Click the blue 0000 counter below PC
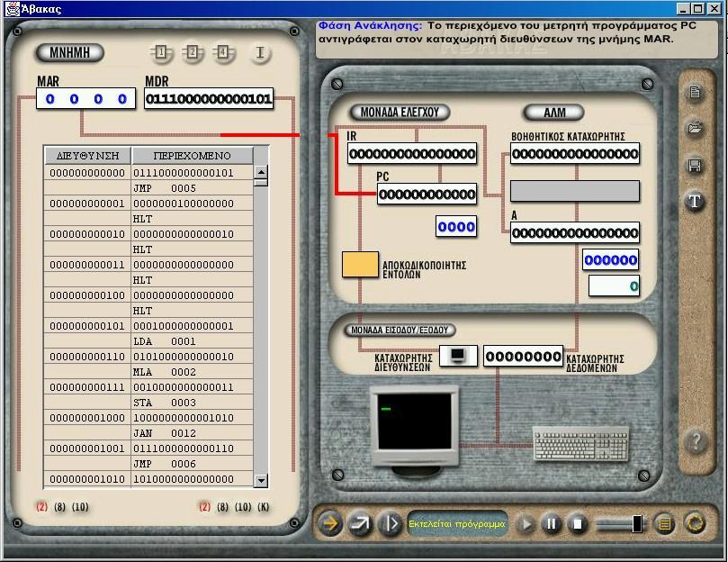The width and height of the screenshot is (728, 562). (x=456, y=227)
